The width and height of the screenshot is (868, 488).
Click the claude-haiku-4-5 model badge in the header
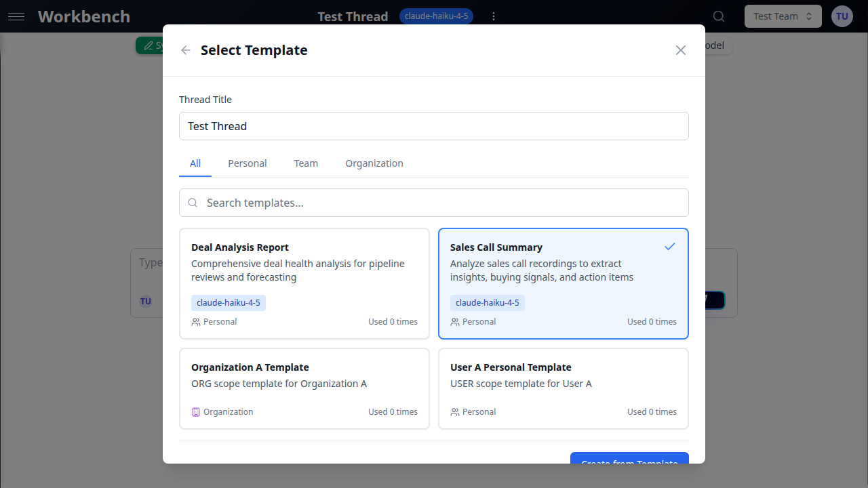(x=436, y=16)
